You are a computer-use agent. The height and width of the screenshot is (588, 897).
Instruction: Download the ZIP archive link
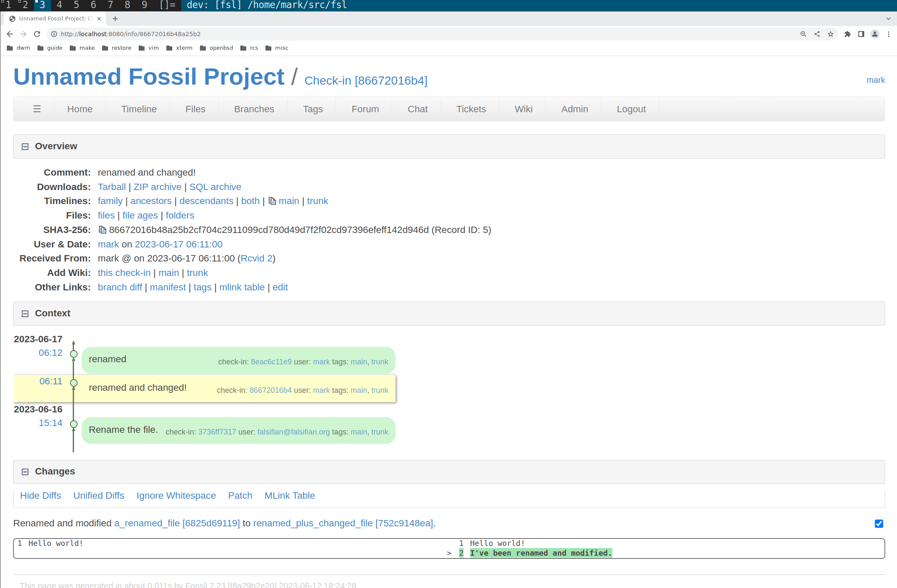[157, 187]
